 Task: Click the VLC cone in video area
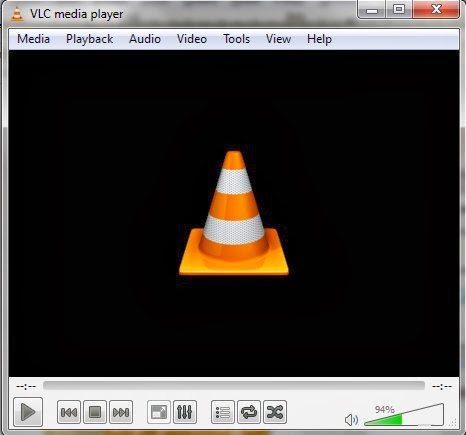coord(234,214)
